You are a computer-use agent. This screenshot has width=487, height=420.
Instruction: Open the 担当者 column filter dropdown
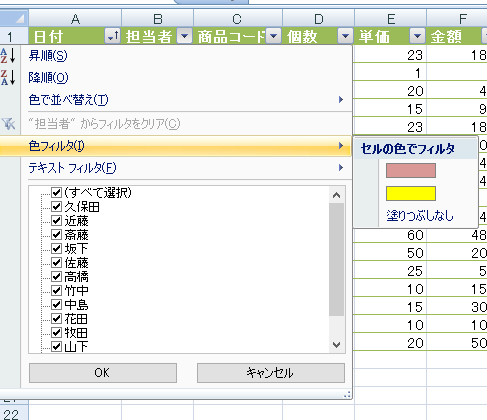click(184, 36)
